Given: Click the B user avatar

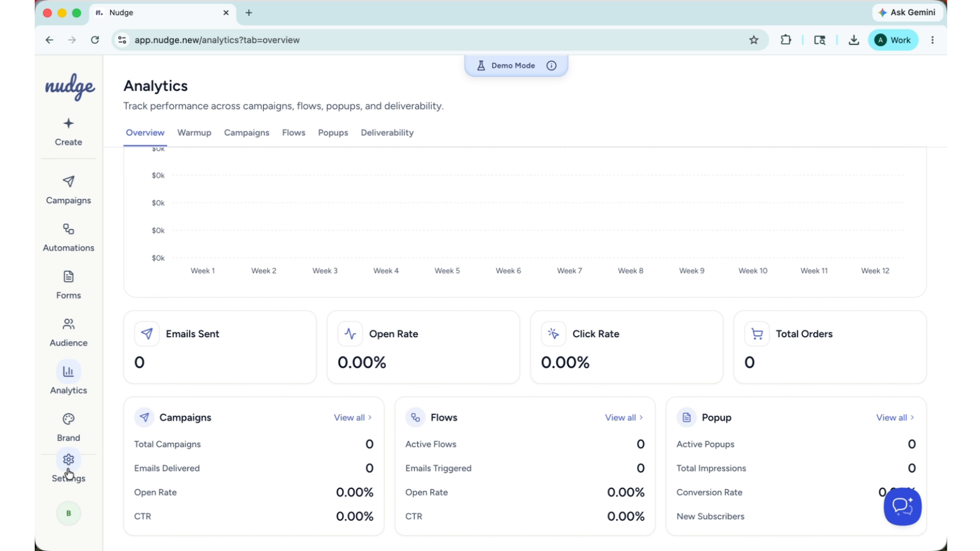Looking at the screenshot, I should [68, 513].
